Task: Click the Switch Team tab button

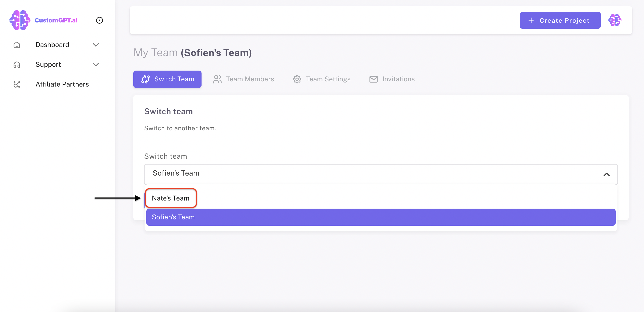Action: click(x=167, y=79)
